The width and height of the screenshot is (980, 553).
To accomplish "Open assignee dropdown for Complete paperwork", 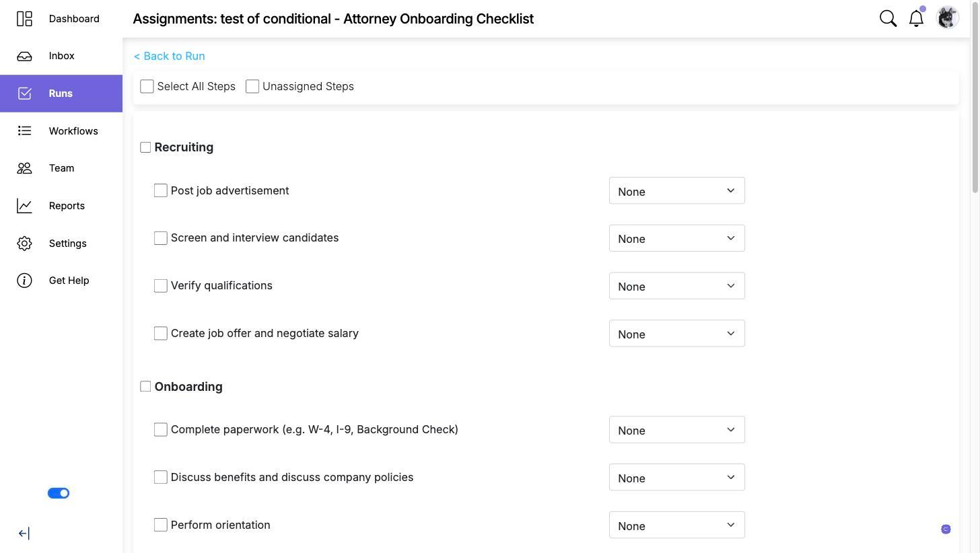I will click(x=676, y=430).
